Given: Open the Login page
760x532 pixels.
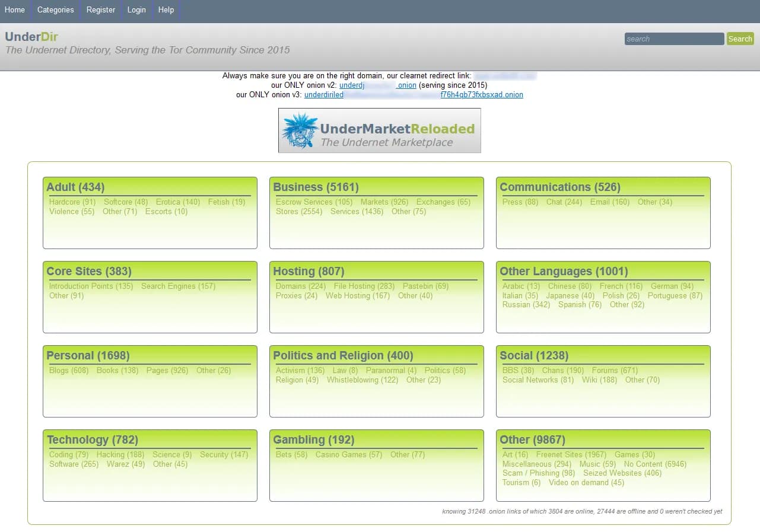Looking at the screenshot, I should (x=136, y=10).
